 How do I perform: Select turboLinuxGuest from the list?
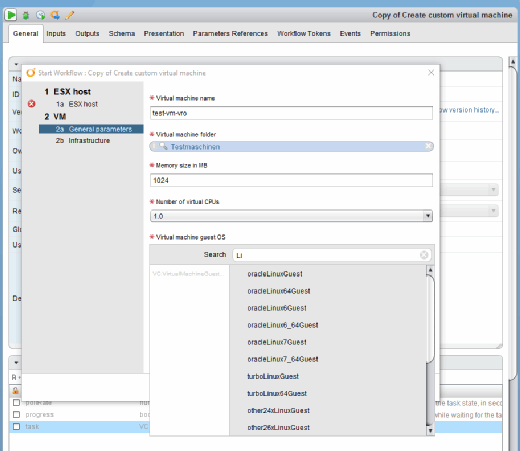tap(273, 376)
